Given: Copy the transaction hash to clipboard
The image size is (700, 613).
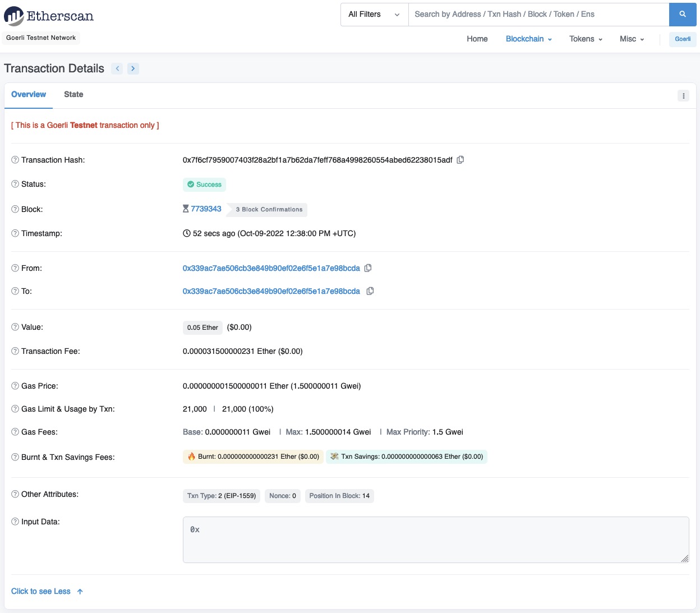Looking at the screenshot, I should pyautogui.click(x=460, y=160).
